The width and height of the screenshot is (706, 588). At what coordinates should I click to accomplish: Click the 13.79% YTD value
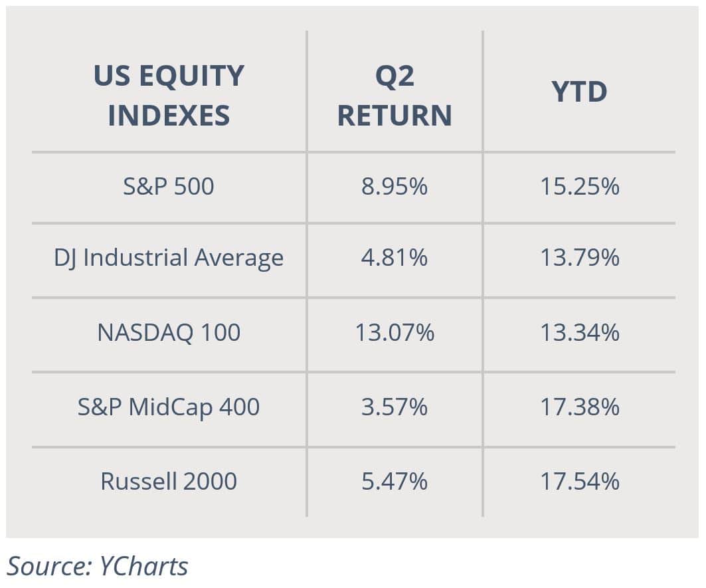point(580,258)
